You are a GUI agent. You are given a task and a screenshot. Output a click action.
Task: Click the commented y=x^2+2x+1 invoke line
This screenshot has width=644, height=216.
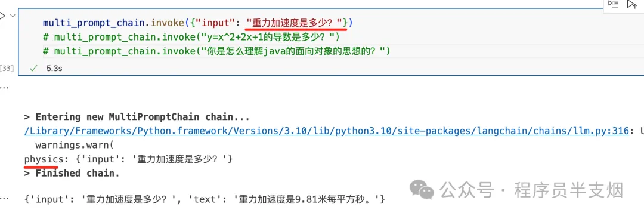(191, 37)
